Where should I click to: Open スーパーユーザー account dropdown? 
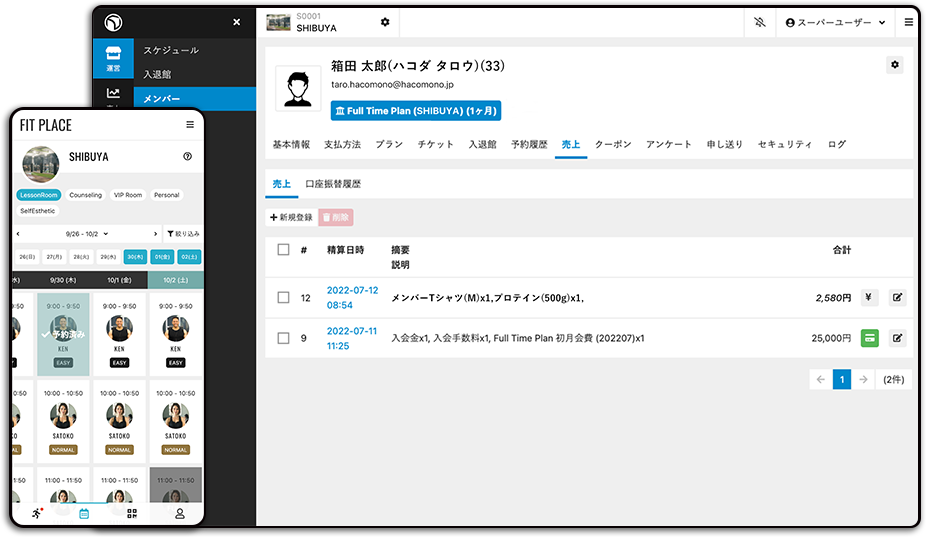[x=835, y=22]
